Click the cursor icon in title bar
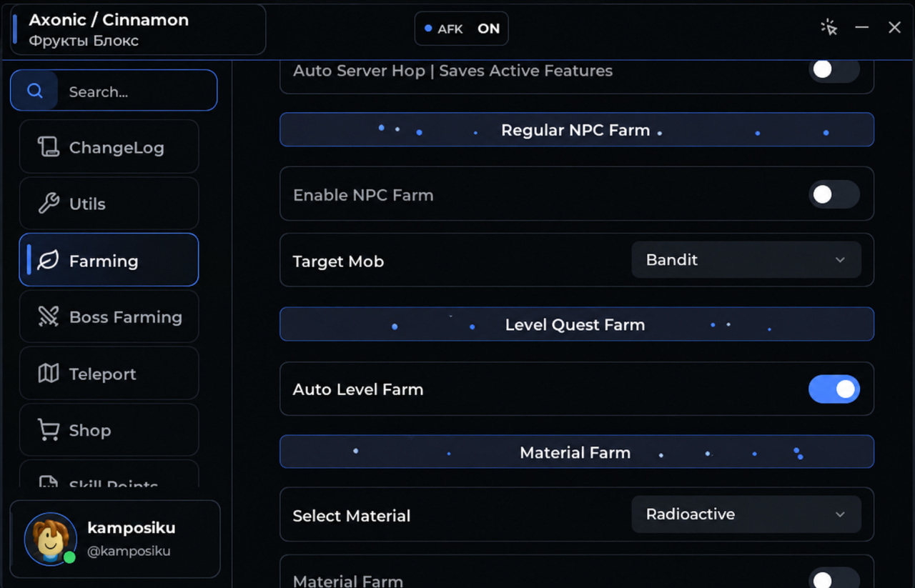 tap(829, 28)
